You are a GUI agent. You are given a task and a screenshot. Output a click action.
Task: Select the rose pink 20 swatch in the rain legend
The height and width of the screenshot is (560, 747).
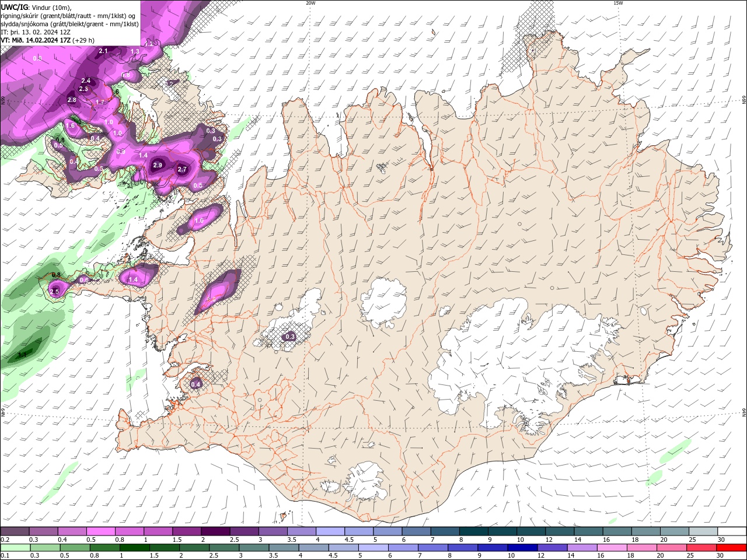pos(672,548)
